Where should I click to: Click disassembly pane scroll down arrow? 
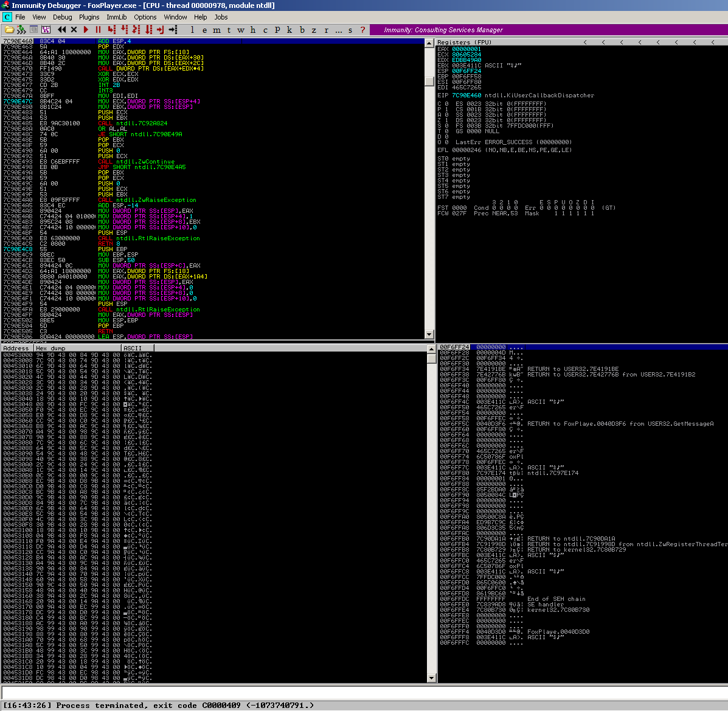click(429, 335)
